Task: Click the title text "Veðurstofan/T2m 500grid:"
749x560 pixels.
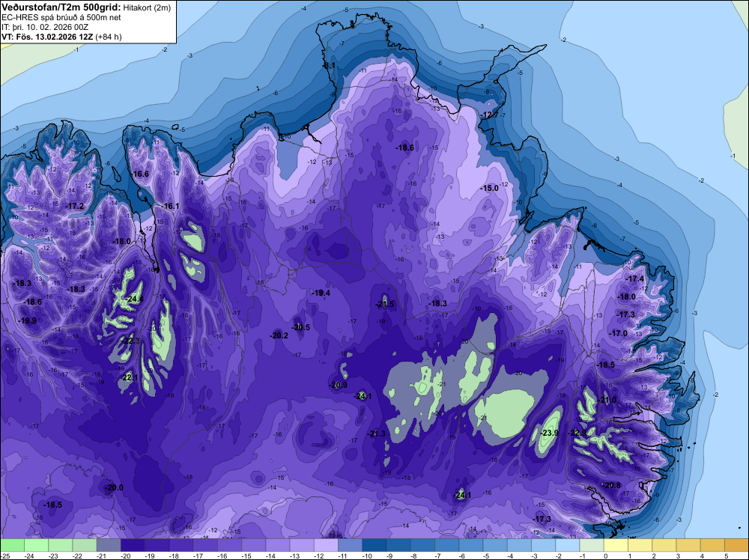Action: [61, 7]
